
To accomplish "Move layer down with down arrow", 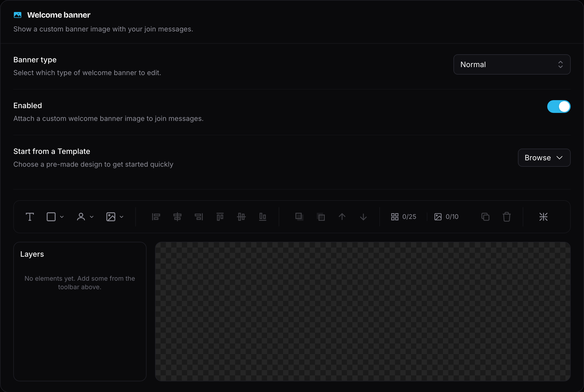I will click(363, 217).
